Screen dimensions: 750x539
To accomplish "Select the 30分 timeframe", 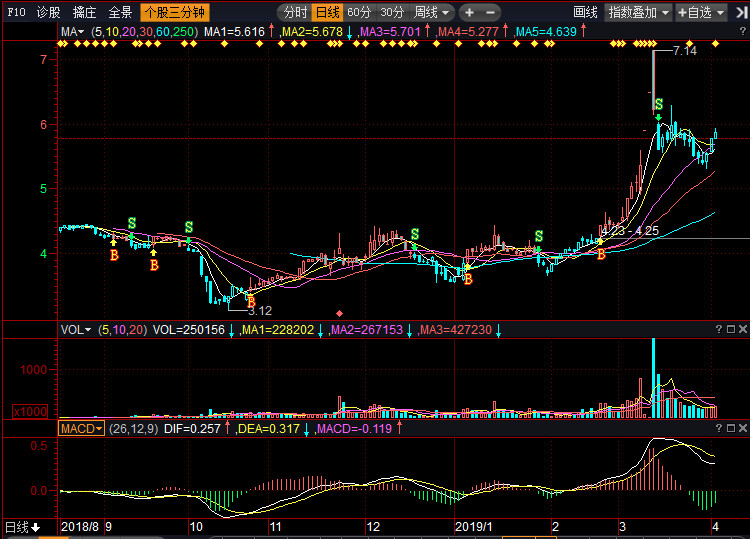I will click(392, 13).
